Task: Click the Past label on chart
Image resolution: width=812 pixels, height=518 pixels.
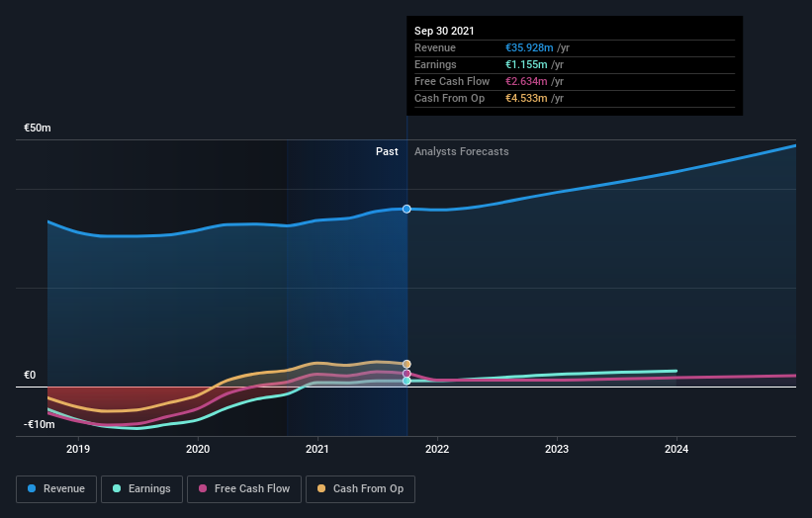Action: 387,151
